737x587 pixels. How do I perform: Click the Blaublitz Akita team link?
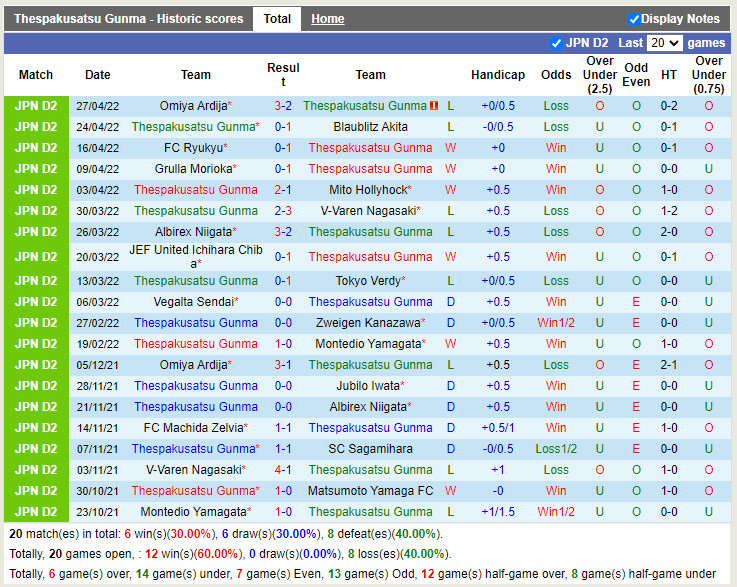coord(370,127)
